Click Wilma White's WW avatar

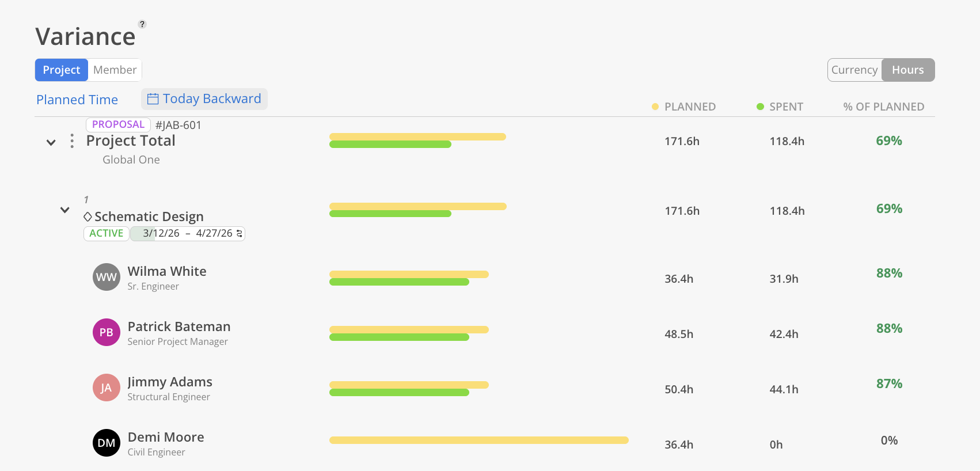107,277
